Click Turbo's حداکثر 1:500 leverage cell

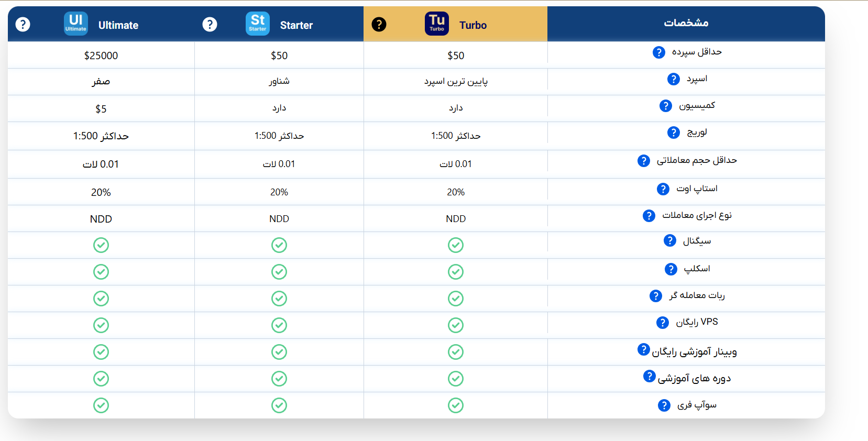456,136
